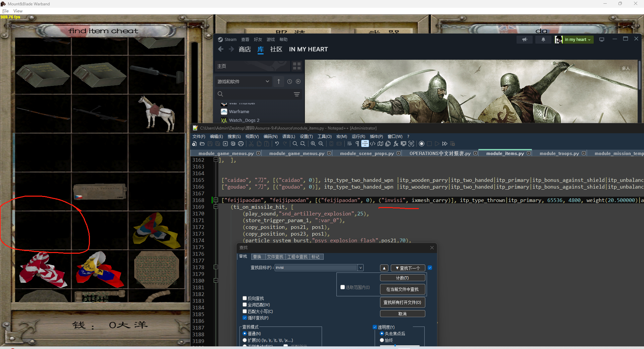Enable the 全词匹配(W) checkbox
The image size is (644, 349).
245,305
